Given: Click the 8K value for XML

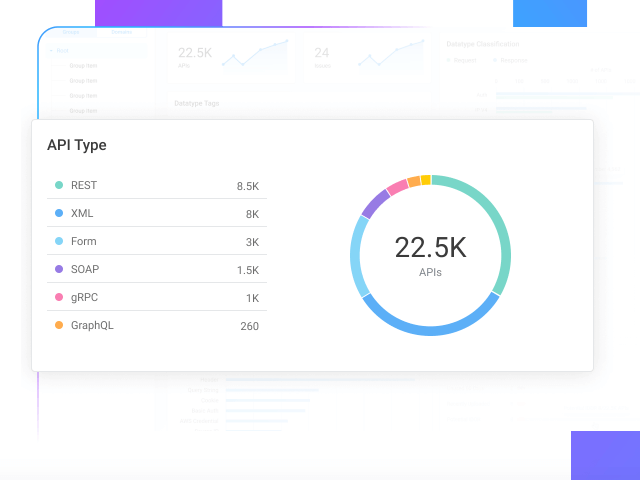Looking at the screenshot, I should click(x=252, y=214).
